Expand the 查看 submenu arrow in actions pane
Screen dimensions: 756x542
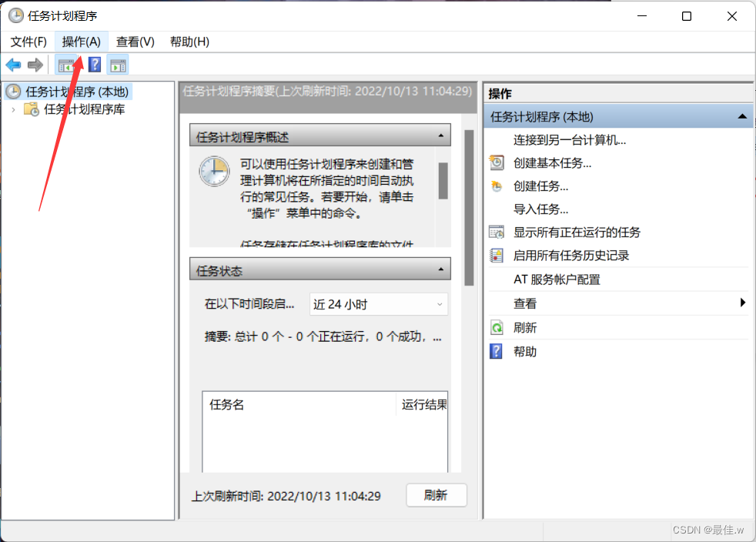[x=742, y=303]
